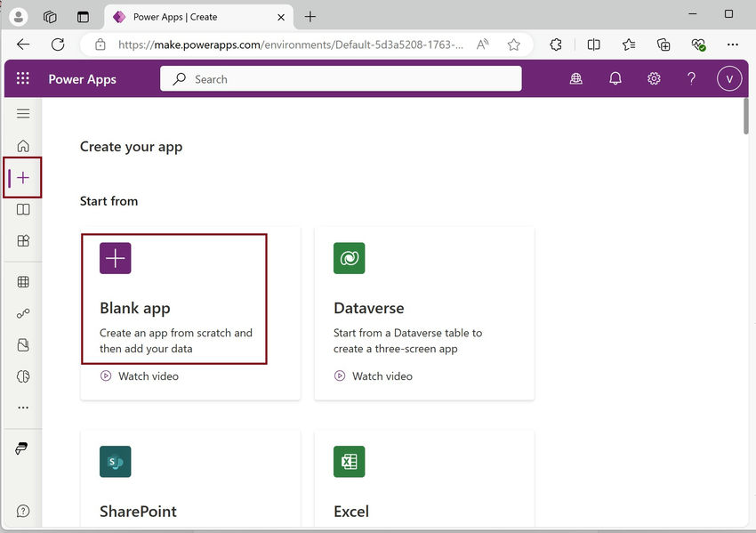The height and width of the screenshot is (533, 756).
Task: Open browser settings via the ellipsis menu
Action: click(733, 44)
